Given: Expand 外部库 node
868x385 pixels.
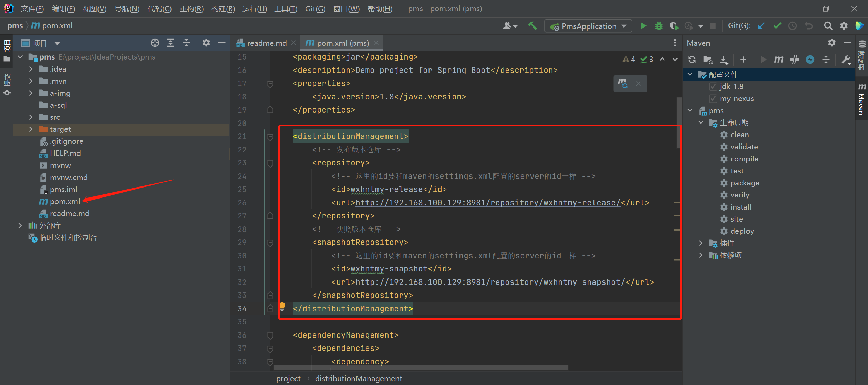Looking at the screenshot, I should point(20,226).
